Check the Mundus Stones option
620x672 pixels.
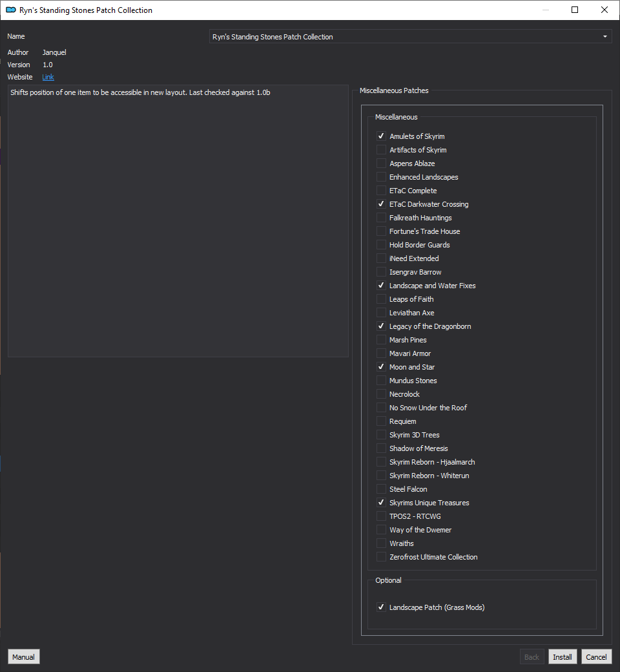381,381
